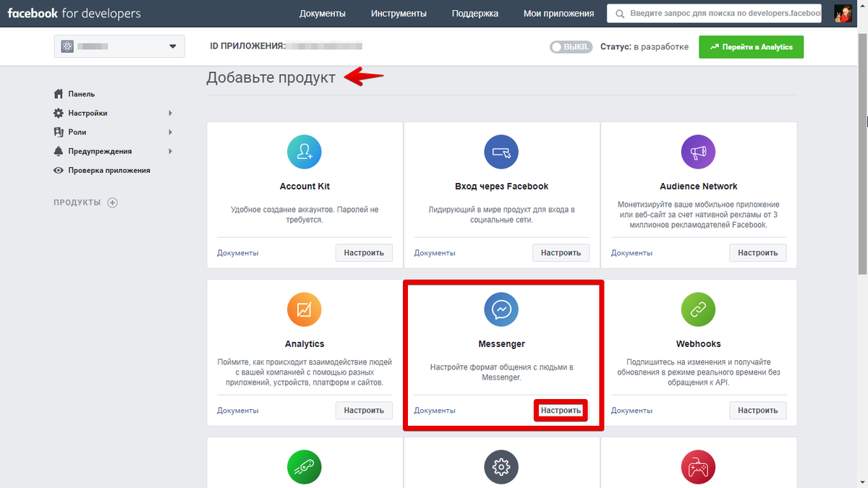
Task: Expand the Настройки submenu arrow
Action: point(171,114)
